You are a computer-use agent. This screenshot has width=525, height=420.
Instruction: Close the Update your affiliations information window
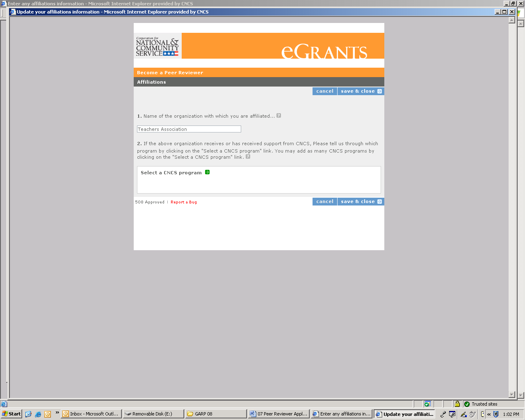coord(512,12)
